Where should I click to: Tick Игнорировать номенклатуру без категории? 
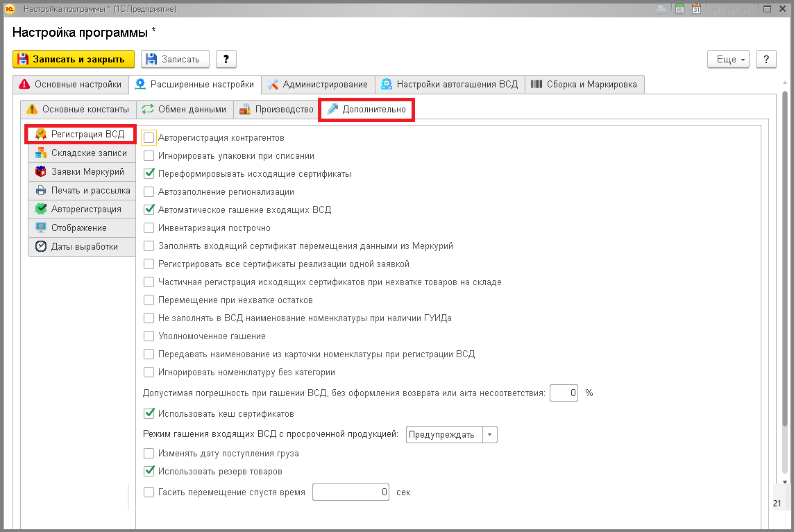point(149,372)
